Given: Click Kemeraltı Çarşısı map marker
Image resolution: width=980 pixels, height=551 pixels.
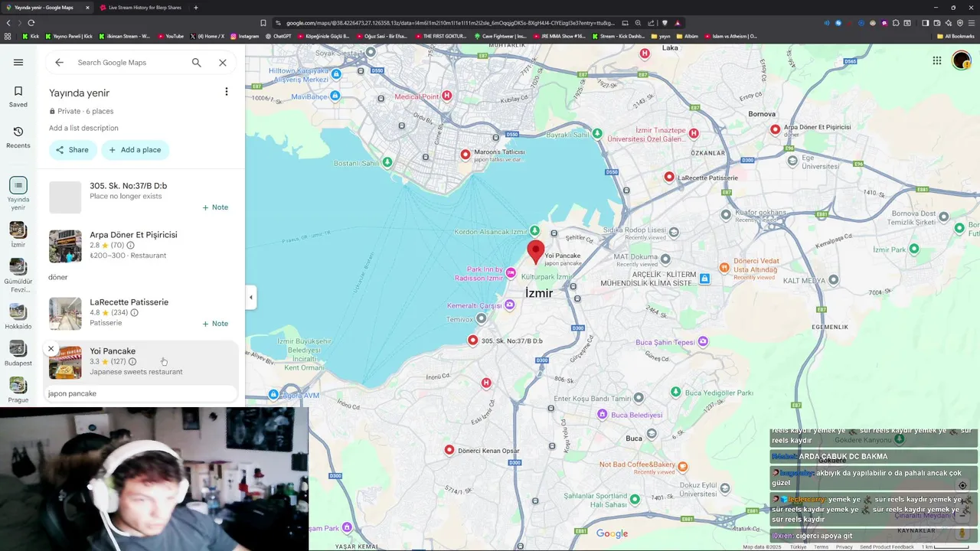Looking at the screenshot, I should coord(511,305).
